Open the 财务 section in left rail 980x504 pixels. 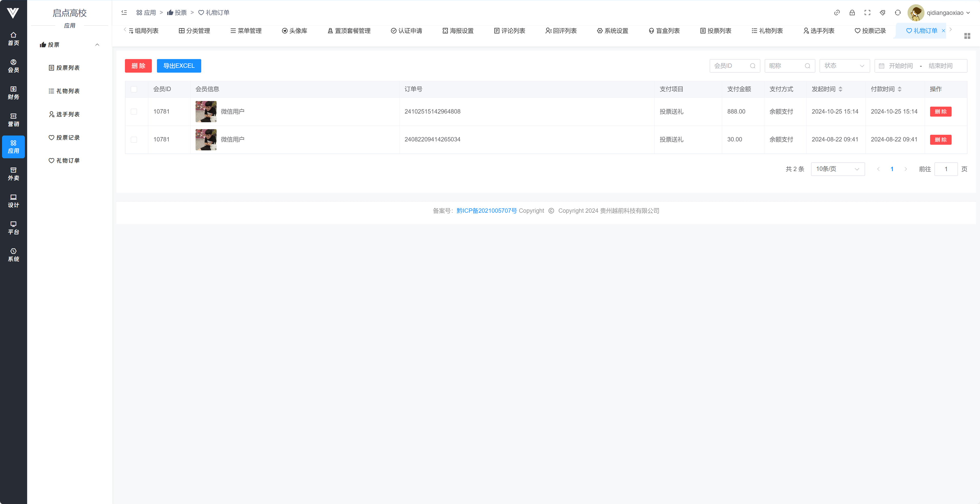click(13, 93)
